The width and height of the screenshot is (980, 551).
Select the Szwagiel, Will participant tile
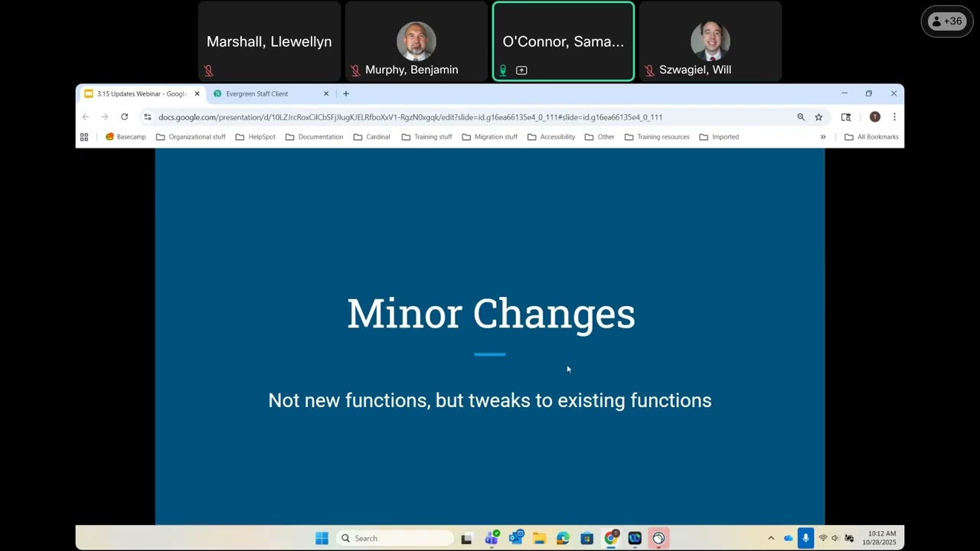tap(710, 41)
